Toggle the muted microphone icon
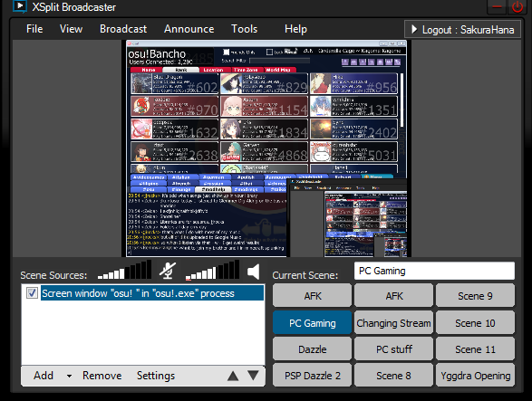The width and height of the screenshot is (532, 401). pyautogui.click(x=168, y=271)
